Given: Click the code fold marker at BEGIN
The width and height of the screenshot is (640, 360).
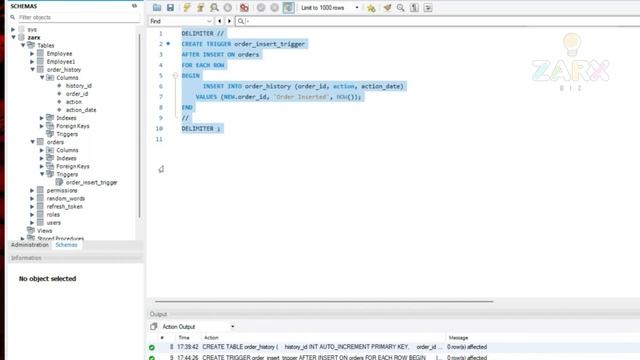Looking at the screenshot, I should click(x=175, y=76).
